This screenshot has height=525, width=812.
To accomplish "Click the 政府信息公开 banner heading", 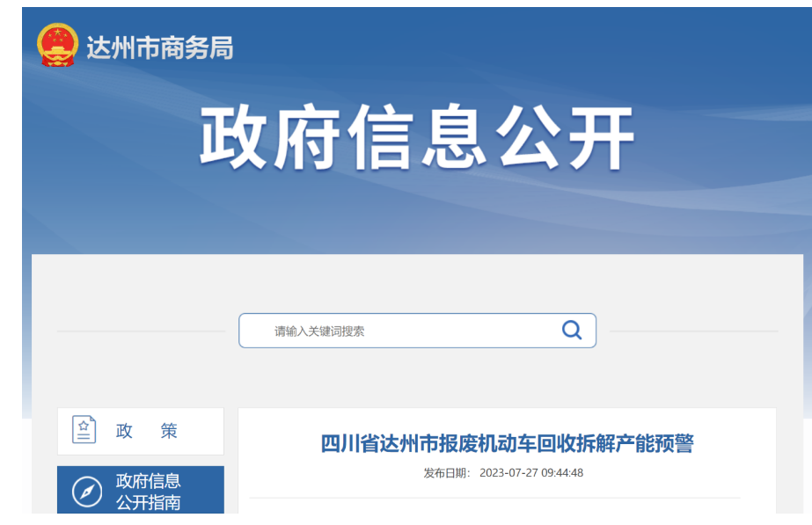I will [x=417, y=139].
